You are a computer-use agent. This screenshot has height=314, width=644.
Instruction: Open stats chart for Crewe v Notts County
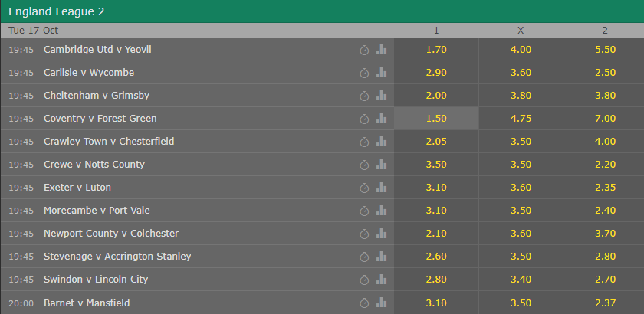pyautogui.click(x=382, y=165)
